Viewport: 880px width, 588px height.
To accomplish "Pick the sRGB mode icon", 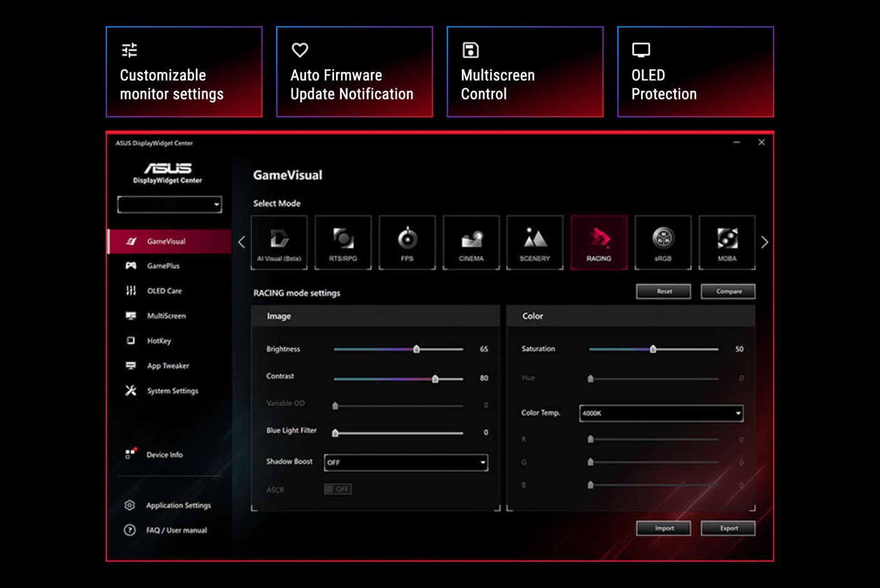I will coord(663,242).
